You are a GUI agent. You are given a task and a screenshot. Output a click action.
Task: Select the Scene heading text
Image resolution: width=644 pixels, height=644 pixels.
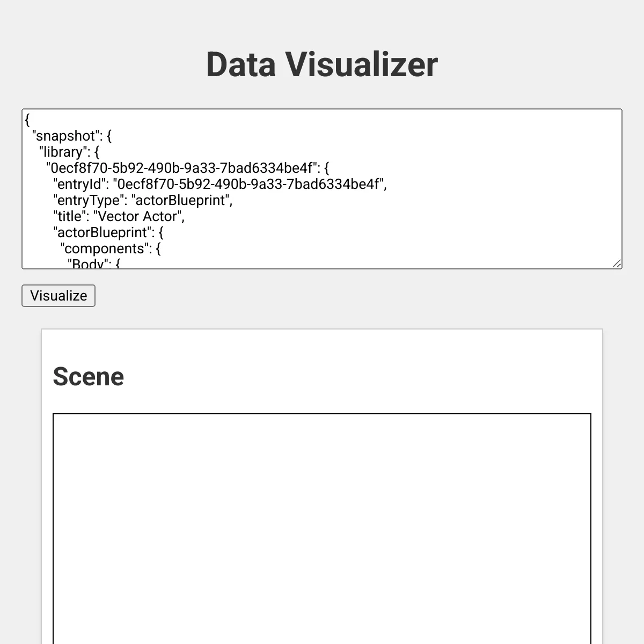(x=89, y=377)
